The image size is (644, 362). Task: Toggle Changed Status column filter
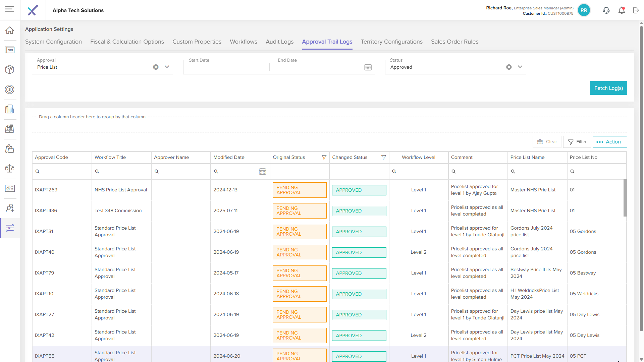[x=383, y=158]
